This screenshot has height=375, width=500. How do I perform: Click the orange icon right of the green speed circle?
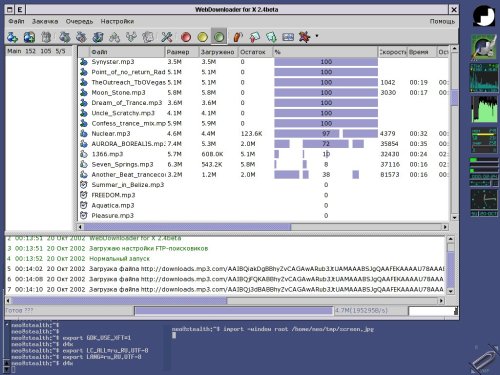pyautogui.click(x=238, y=37)
